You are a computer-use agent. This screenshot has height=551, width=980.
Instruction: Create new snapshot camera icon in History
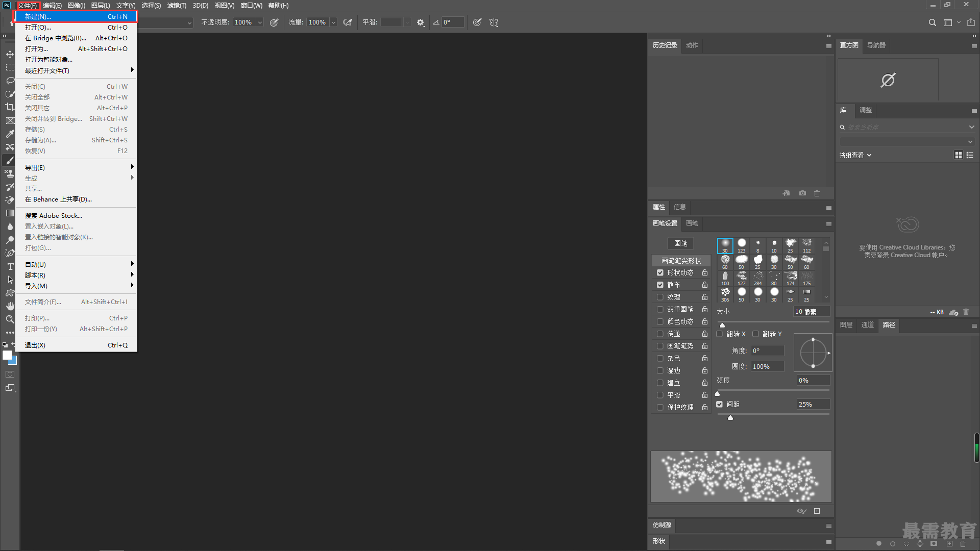[803, 193]
